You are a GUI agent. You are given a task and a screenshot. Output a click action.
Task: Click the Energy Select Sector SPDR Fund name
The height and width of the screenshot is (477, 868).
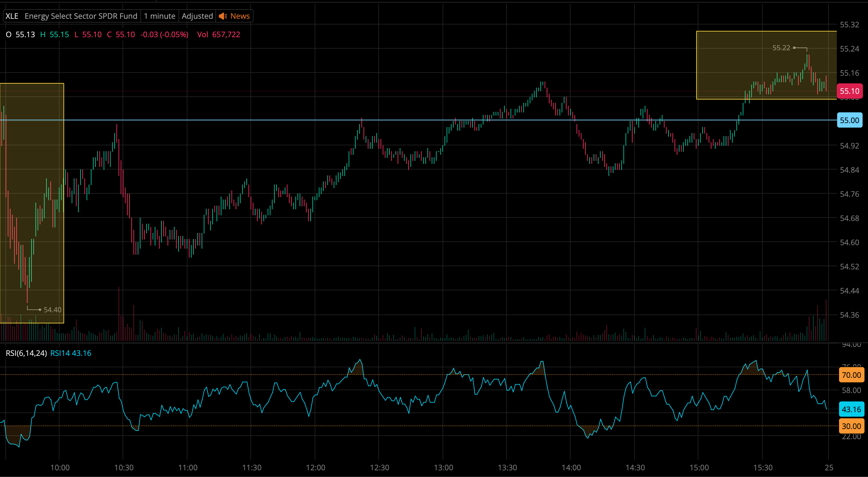(x=81, y=16)
